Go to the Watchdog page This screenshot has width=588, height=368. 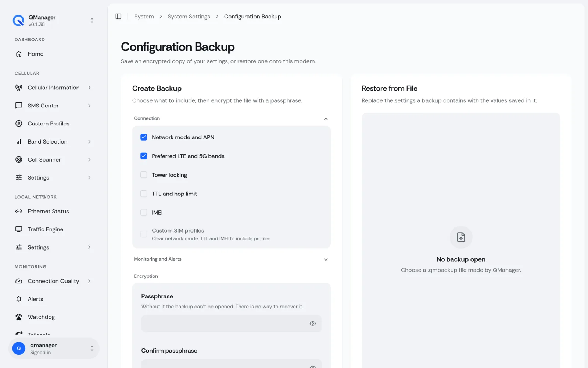54,317
